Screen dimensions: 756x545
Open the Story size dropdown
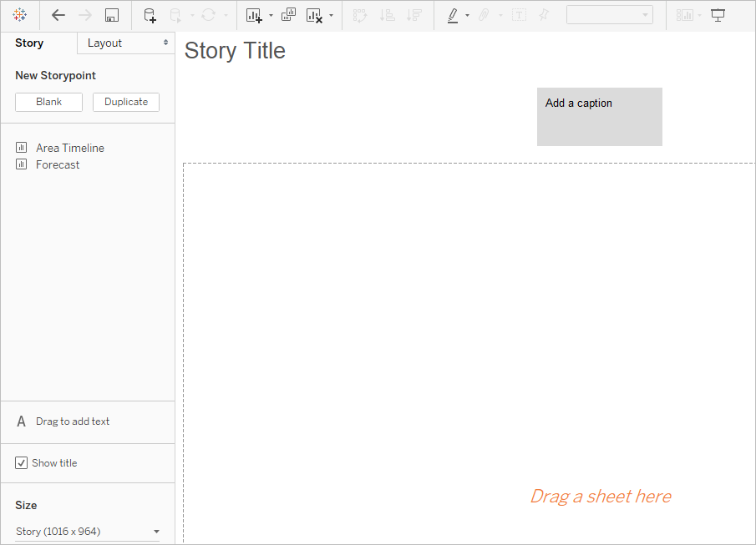87,532
